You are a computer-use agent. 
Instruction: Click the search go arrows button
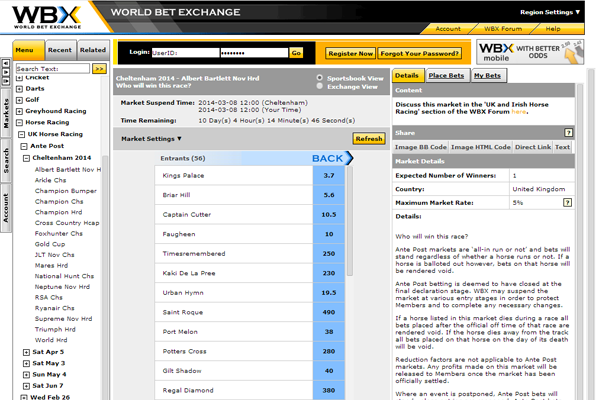(99, 69)
